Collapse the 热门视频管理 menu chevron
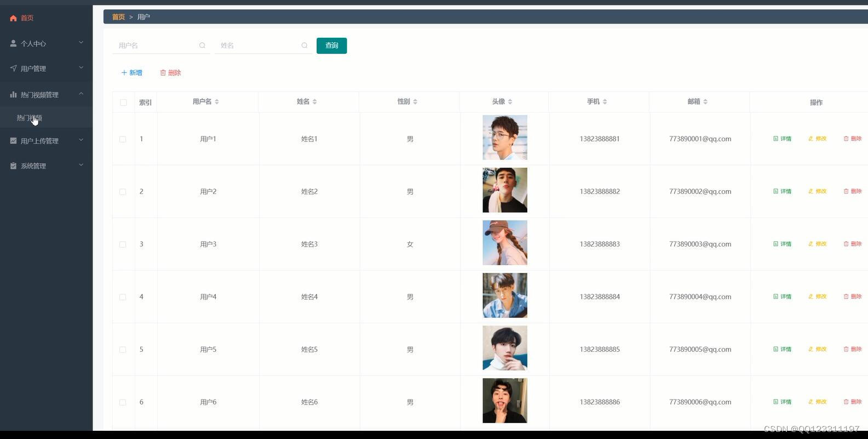868x439 pixels. 81,94
